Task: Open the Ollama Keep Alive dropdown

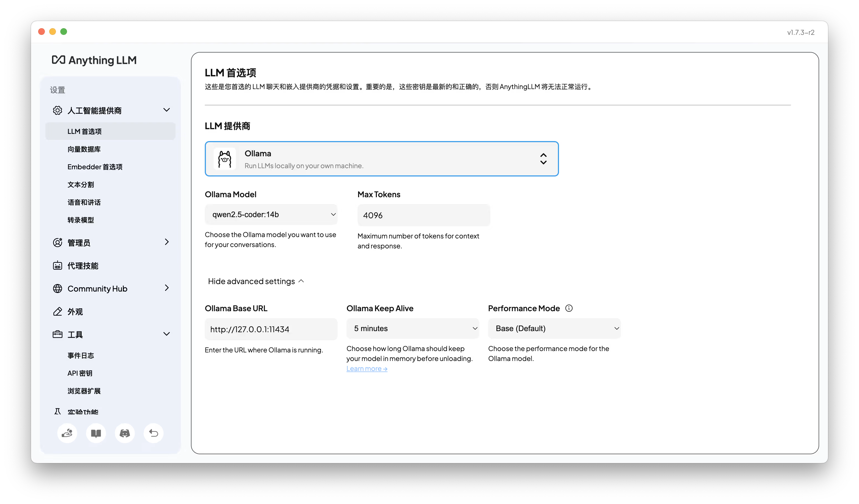Action: coord(413,329)
